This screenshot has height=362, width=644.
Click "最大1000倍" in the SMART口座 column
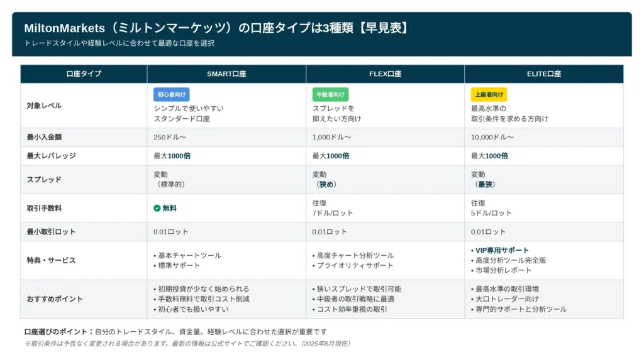(172, 156)
